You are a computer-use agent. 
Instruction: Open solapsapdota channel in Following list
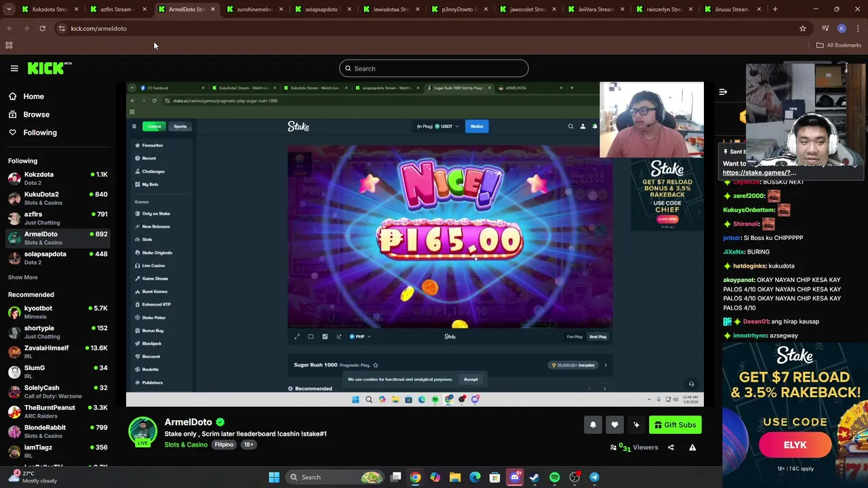click(x=58, y=258)
